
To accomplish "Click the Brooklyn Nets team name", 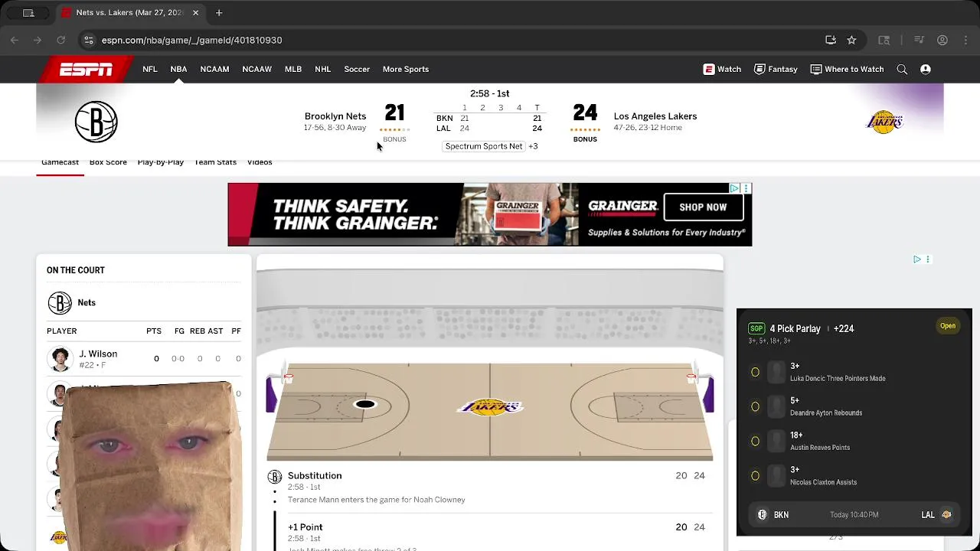I will (x=335, y=116).
